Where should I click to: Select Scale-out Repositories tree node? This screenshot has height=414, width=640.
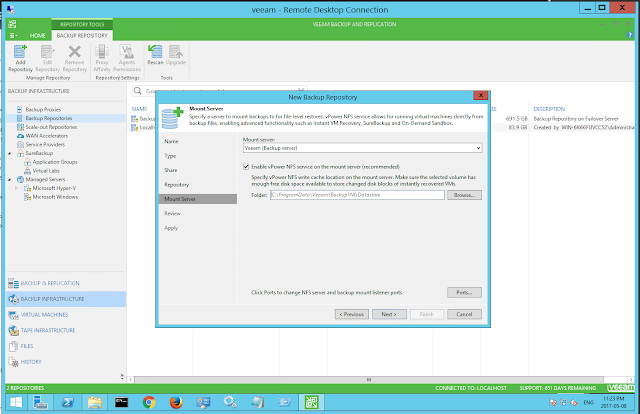click(51, 127)
